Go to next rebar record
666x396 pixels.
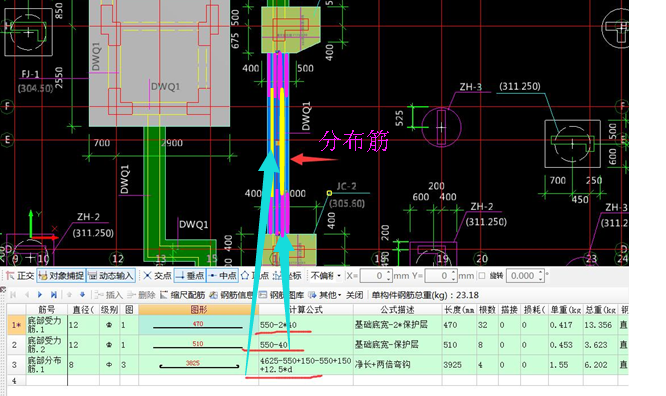tap(40, 294)
